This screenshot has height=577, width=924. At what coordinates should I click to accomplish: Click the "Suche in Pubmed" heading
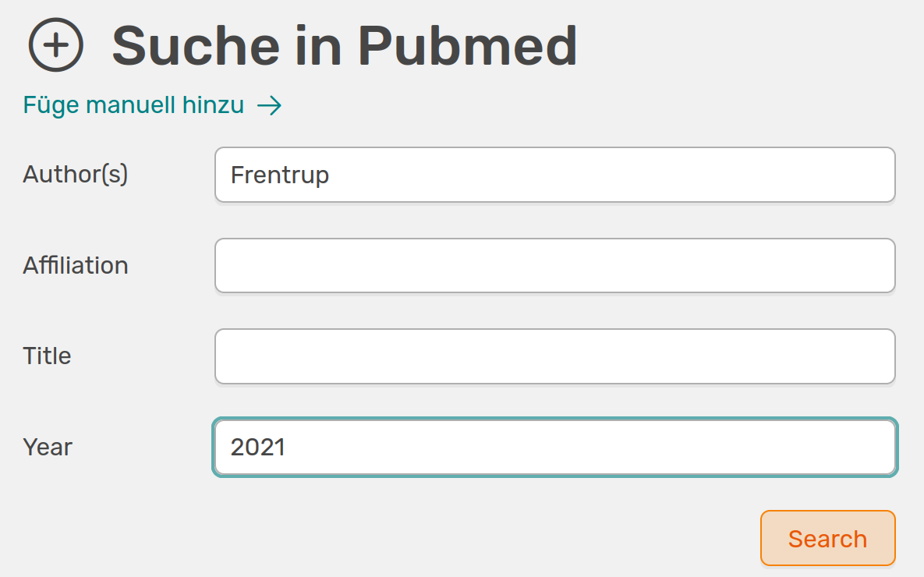click(344, 46)
